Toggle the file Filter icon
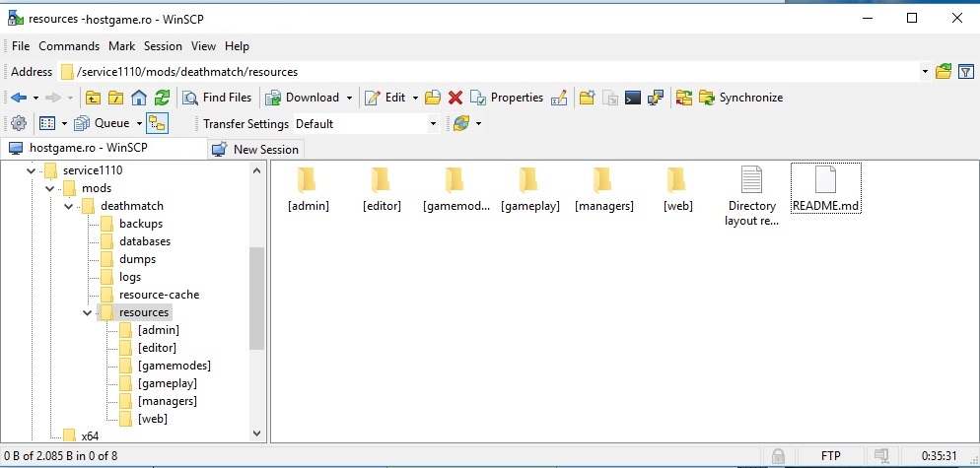980x468 pixels. coord(965,71)
